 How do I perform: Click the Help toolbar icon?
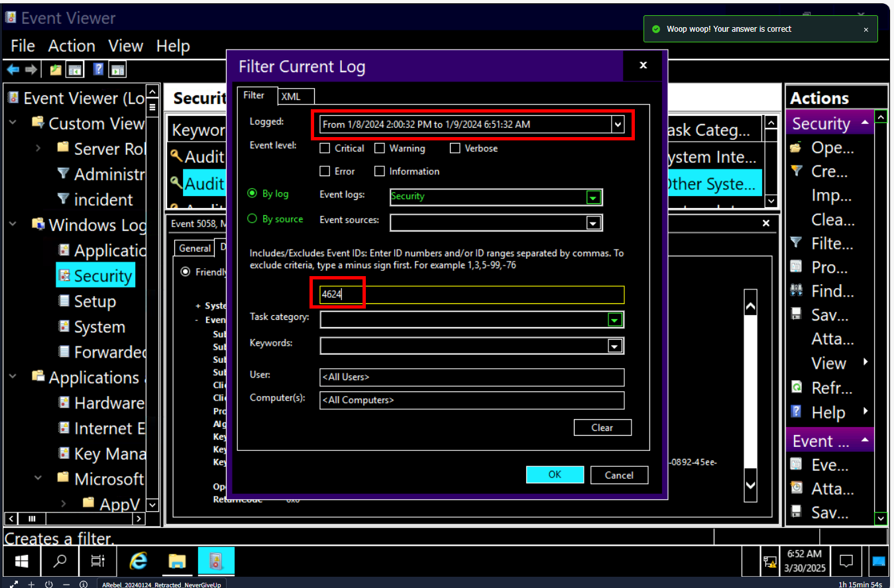pos(98,70)
